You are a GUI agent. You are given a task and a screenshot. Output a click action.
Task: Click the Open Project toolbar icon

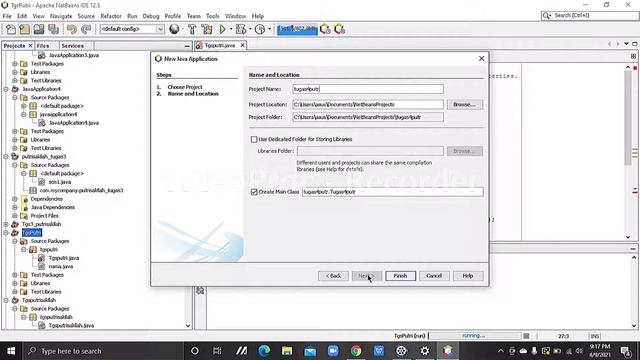pyautogui.click(x=39, y=29)
